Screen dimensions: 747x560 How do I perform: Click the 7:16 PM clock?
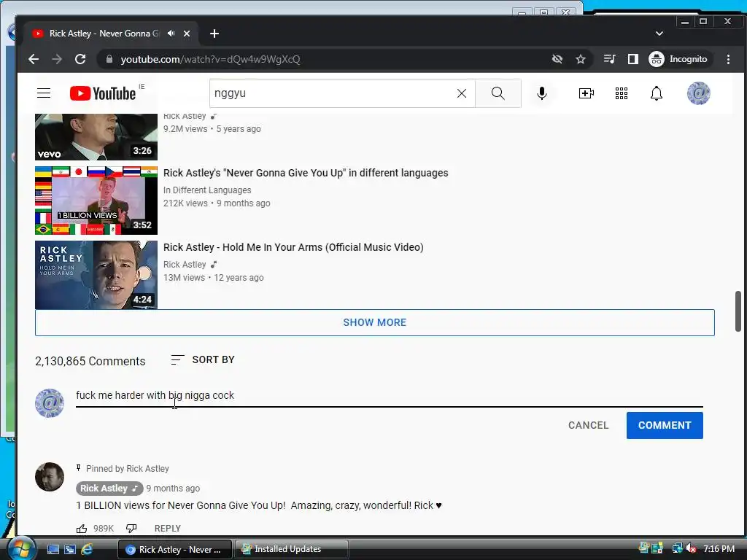[719, 548]
